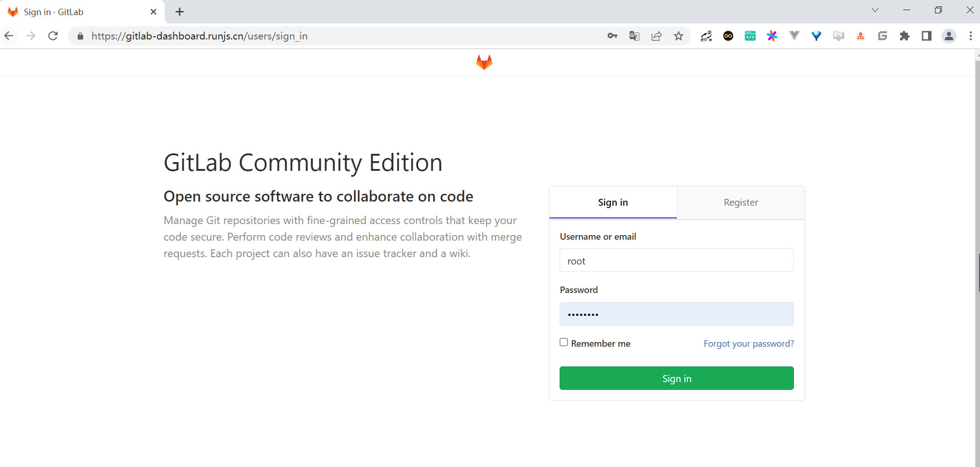Open saved passwords via the key icon
The image size is (980, 467).
pos(612,36)
